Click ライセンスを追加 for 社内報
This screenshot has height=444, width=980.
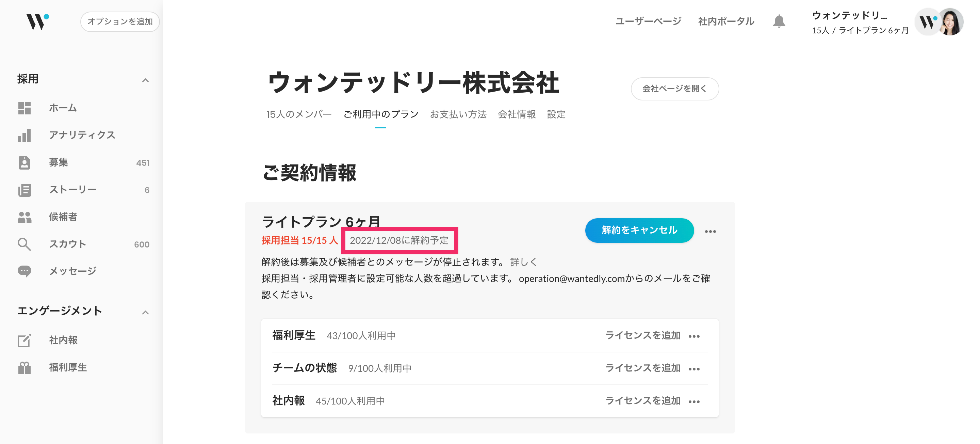[x=642, y=401]
